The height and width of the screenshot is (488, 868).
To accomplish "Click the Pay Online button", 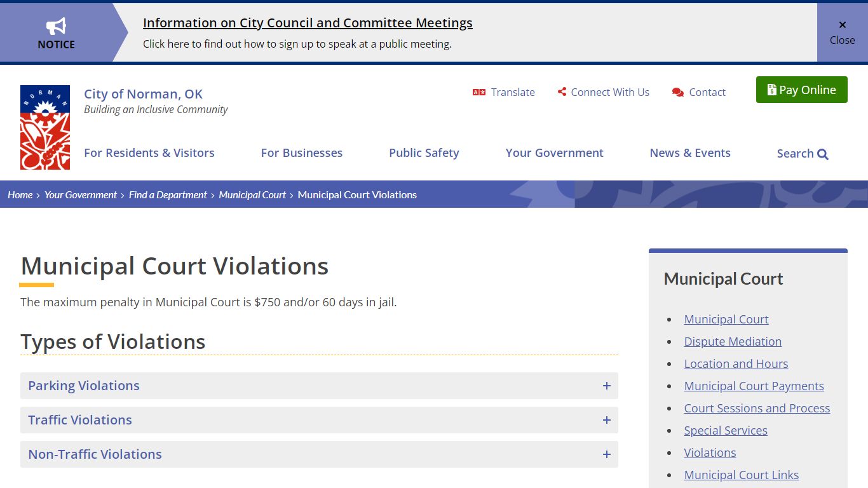I will pyautogui.click(x=802, y=90).
